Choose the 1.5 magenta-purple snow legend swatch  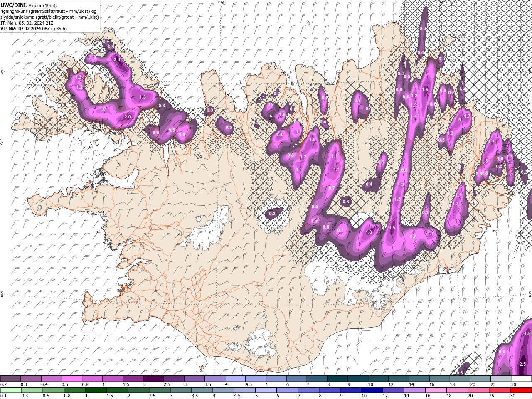[x=133, y=379]
